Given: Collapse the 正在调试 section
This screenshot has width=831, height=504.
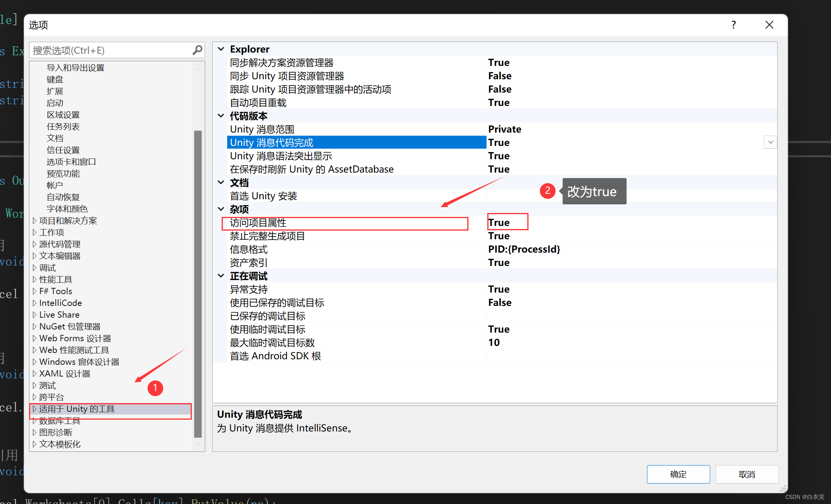Looking at the screenshot, I should coord(221,276).
